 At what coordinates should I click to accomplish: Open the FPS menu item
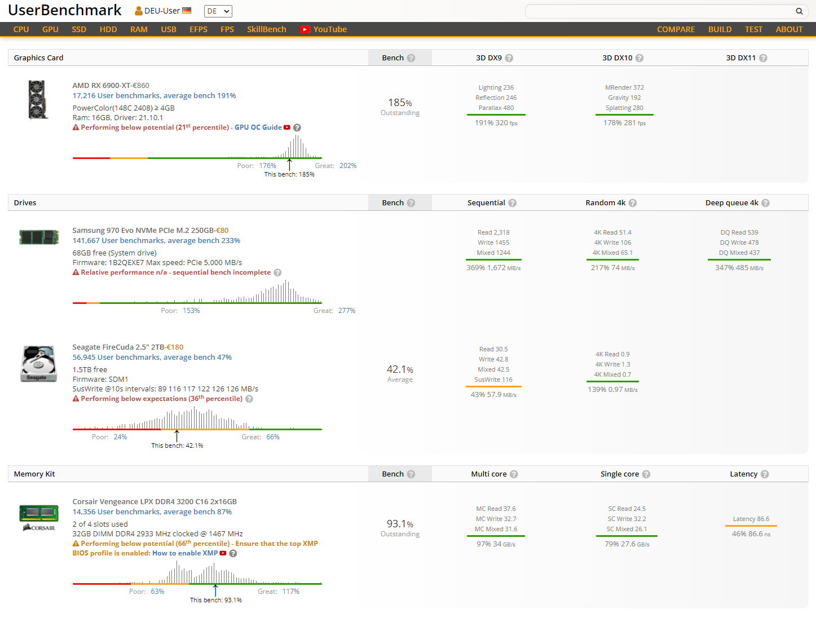227,29
